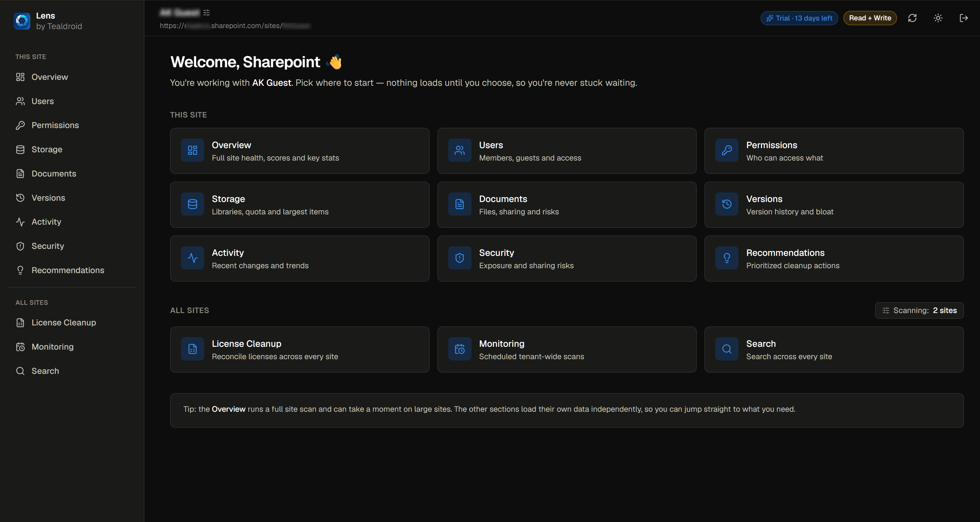Click the License Cleanup card spreadsheet icon
Image resolution: width=980 pixels, height=522 pixels.
tap(193, 349)
